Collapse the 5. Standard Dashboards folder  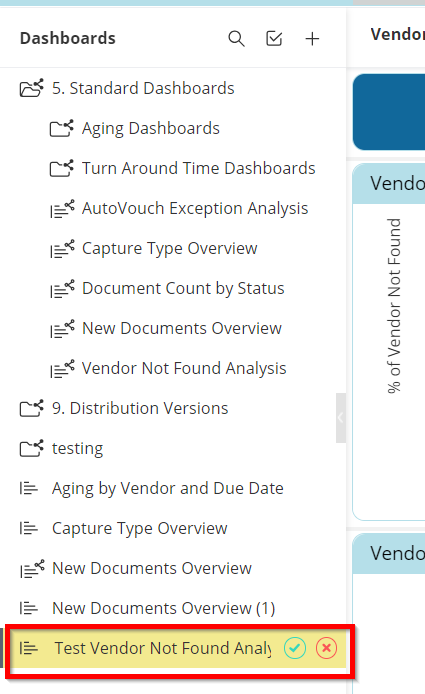pos(32,88)
